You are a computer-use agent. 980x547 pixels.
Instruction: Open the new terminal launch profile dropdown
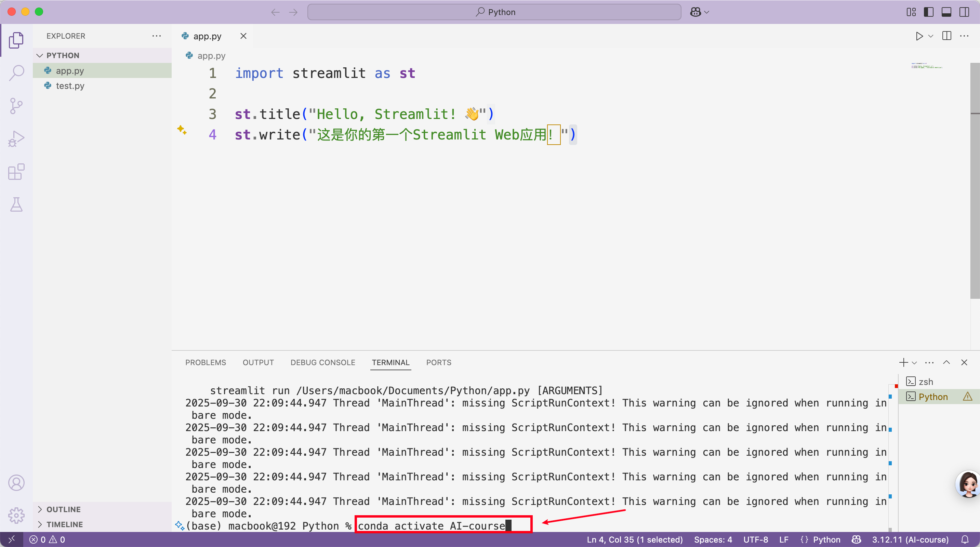click(914, 362)
